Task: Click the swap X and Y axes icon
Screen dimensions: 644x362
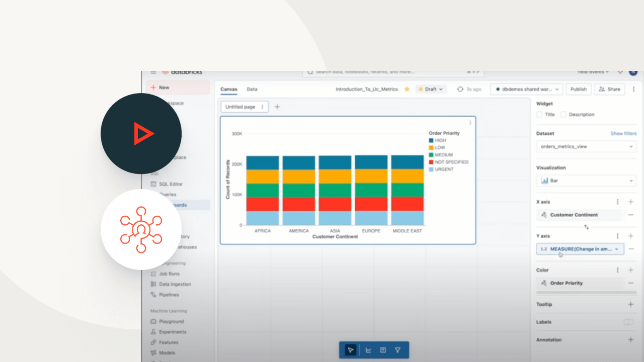Action: tap(586, 227)
